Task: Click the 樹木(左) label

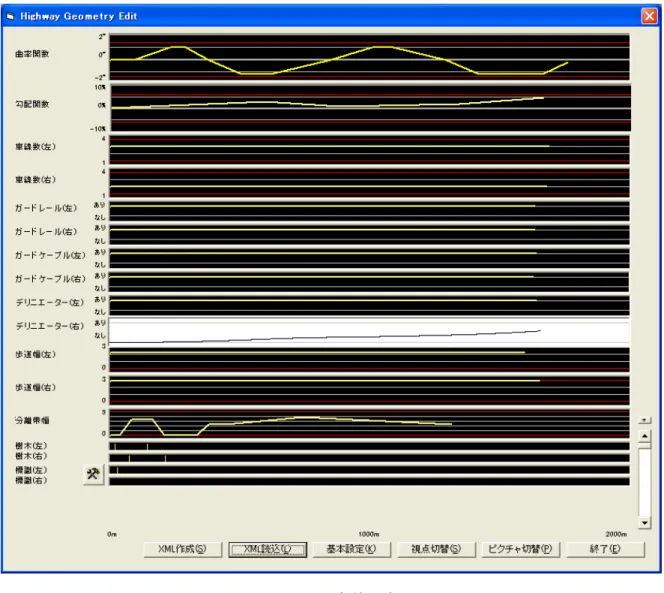Action: pos(31,446)
